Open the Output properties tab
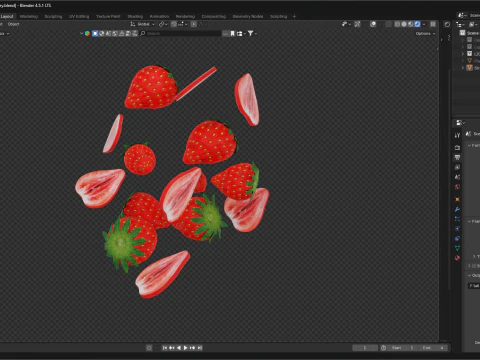This screenshot has height=360, width=480. click(x=457, y=157)
